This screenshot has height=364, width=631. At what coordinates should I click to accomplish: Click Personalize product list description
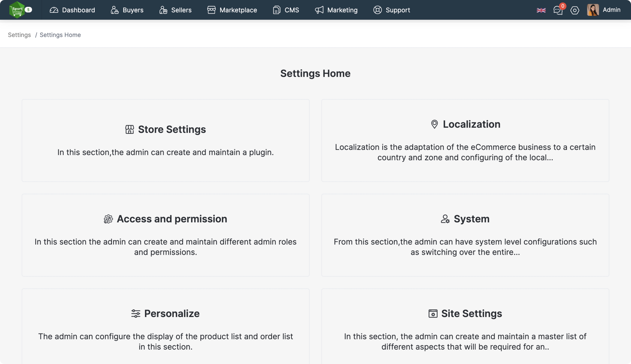165,341
